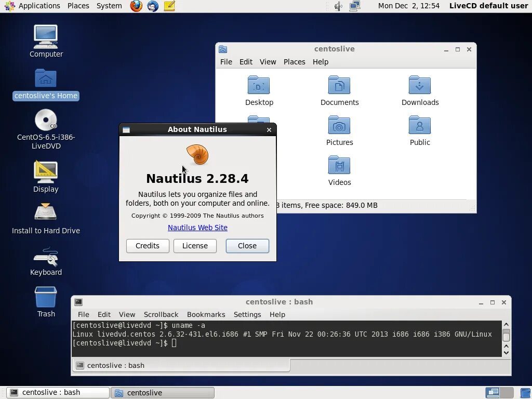Open Settings menu in terminal
This screenshot has height=399, width=532.
click(x=247, y=314)
